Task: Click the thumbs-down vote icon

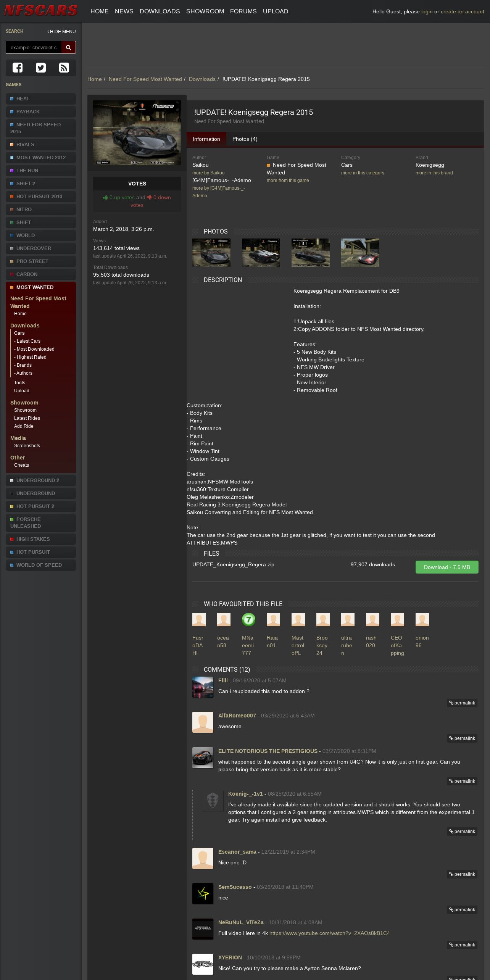Action: tap(149, 197)
